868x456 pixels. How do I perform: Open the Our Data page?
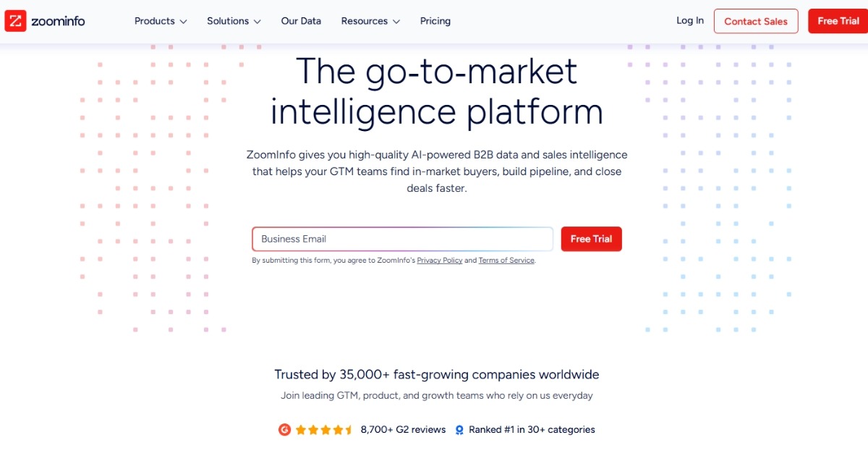click(x=301, y=21)
